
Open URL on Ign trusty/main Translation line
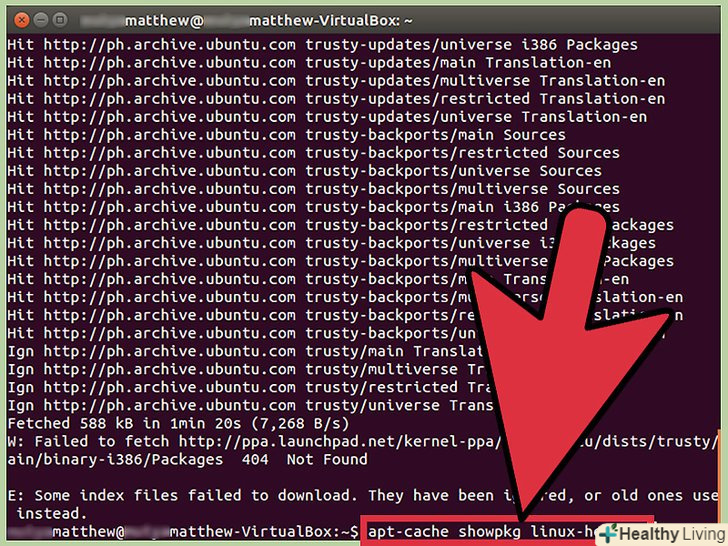[169, 351]
